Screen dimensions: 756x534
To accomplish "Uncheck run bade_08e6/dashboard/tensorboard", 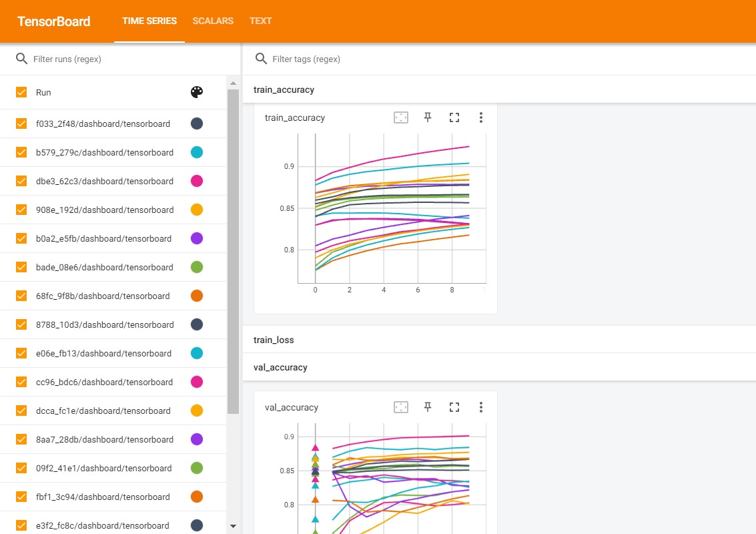I will (21, 267).
